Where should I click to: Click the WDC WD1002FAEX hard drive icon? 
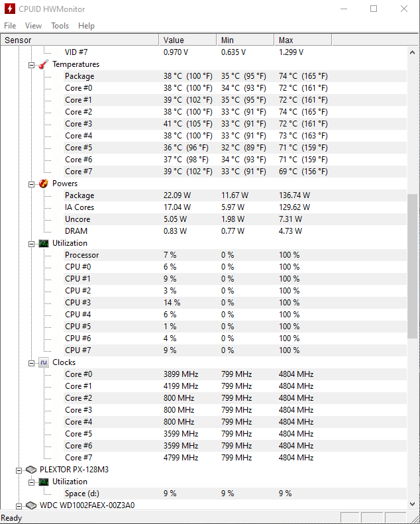(x=31, y=505)
